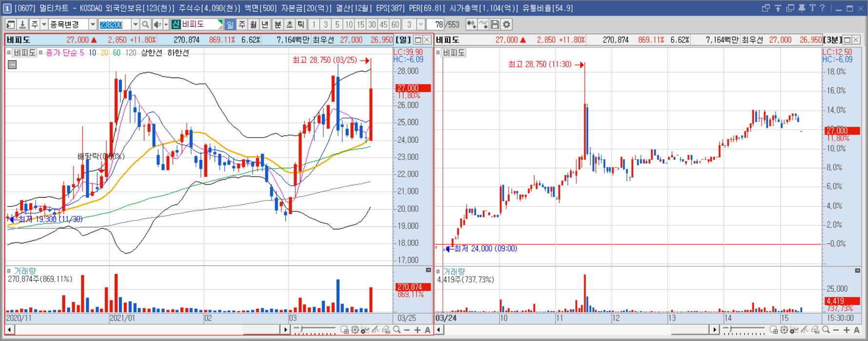The image size is (868, 341).
Task: Click the pin window icon in title bar
Action: click(802, 8)
